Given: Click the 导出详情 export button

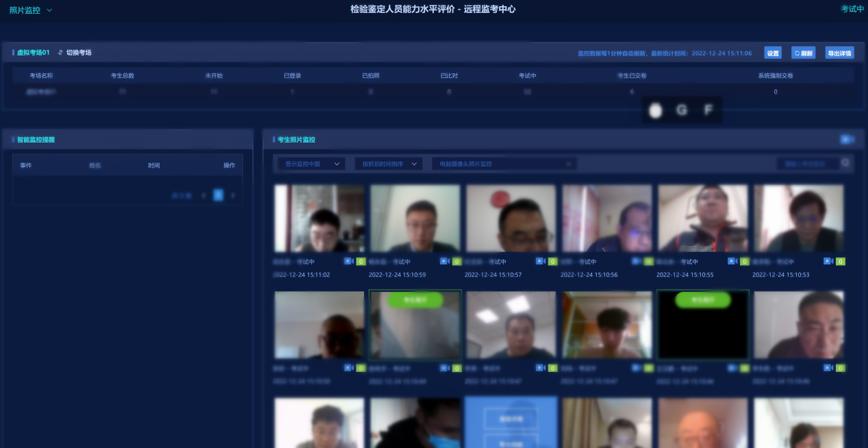Looking at the screenshot, I should 839,53.
